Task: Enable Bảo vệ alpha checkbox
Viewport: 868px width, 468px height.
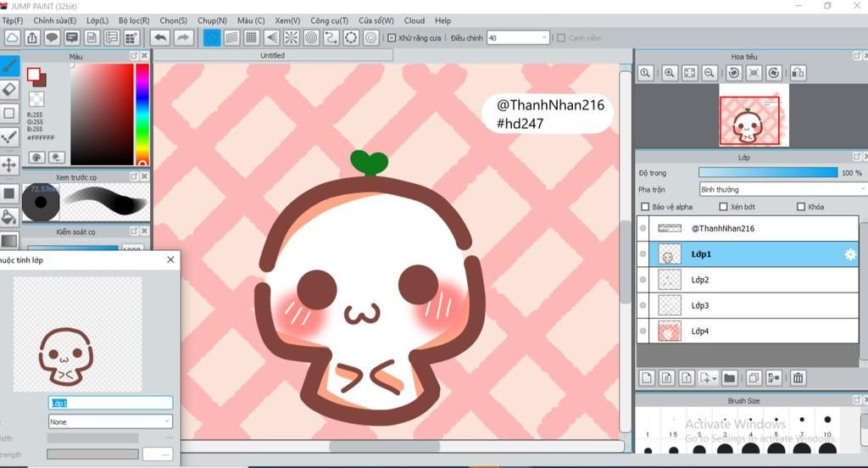Action: click(645, 207)
